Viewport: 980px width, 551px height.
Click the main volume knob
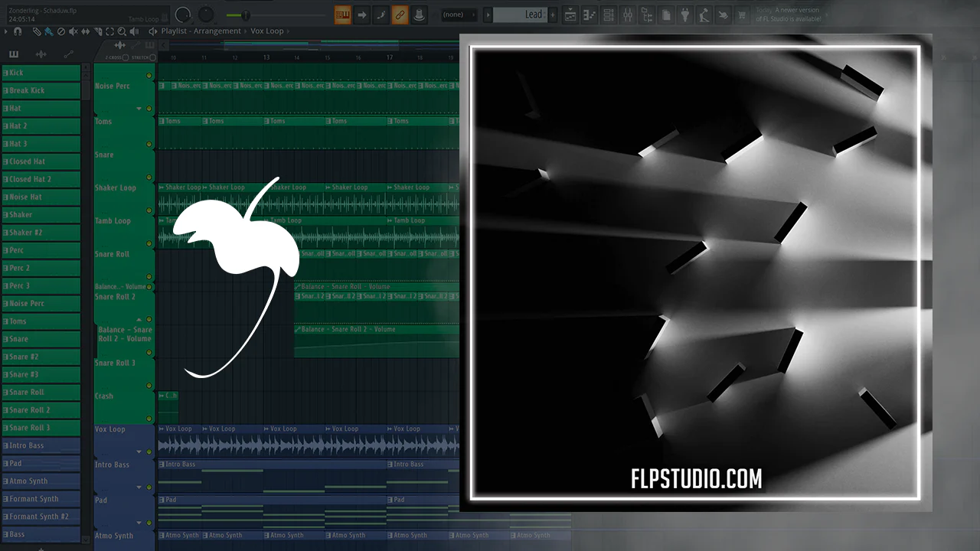click(x=183, y=15)
